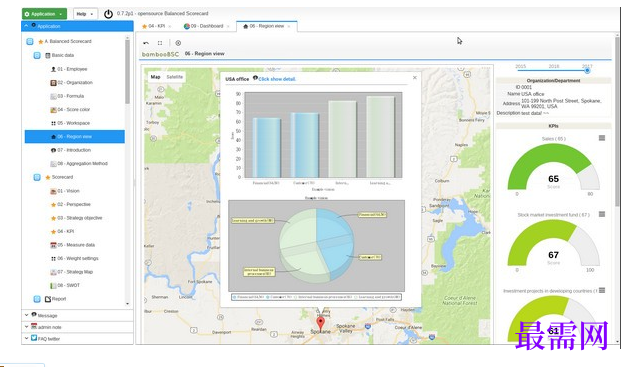Open Sales gauge hamburger menu icon
The width and height of the screenshot is (627, 367).
tap(602, 138)
